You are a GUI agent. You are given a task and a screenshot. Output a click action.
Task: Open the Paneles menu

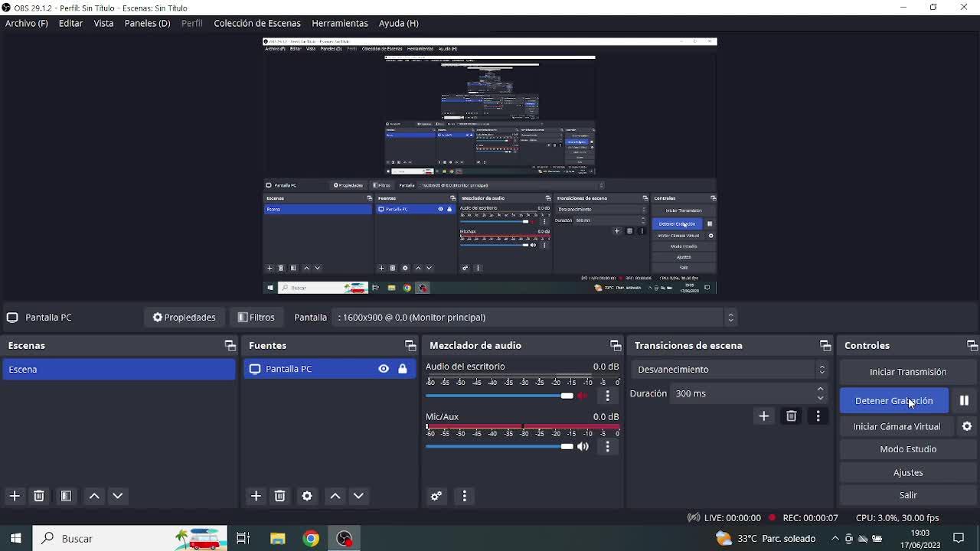[x=147, y=23]
